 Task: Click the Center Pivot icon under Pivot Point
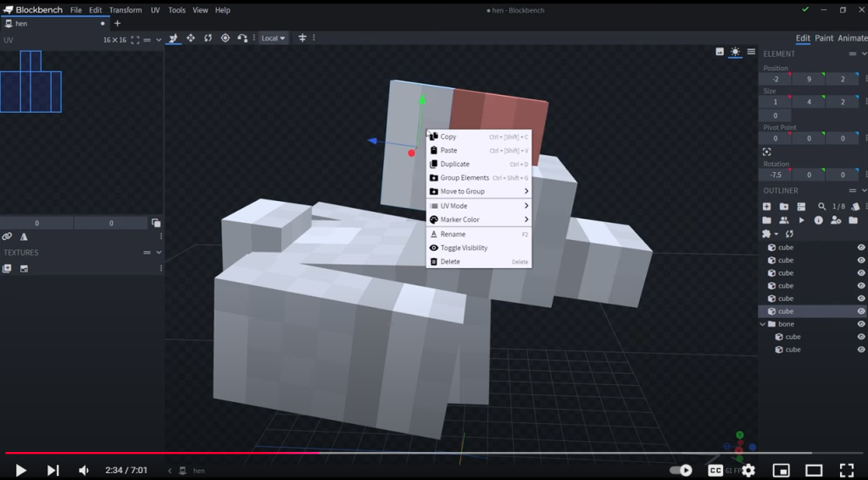[x=767, y=152]
